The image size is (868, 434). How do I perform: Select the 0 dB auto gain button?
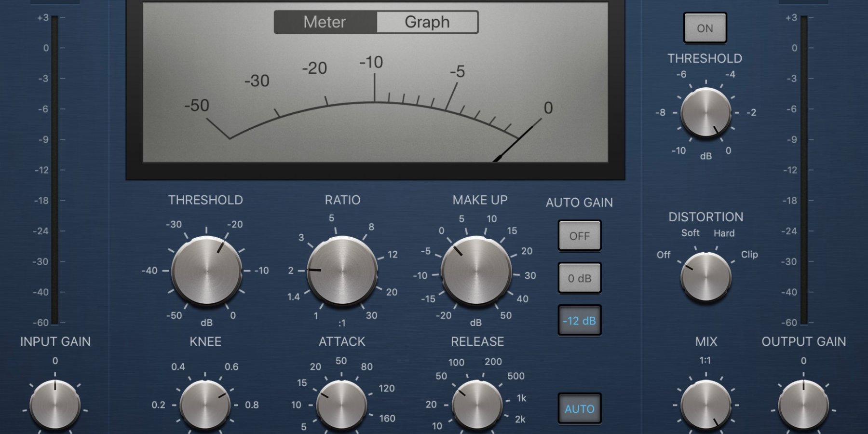[x=579, y=278]
